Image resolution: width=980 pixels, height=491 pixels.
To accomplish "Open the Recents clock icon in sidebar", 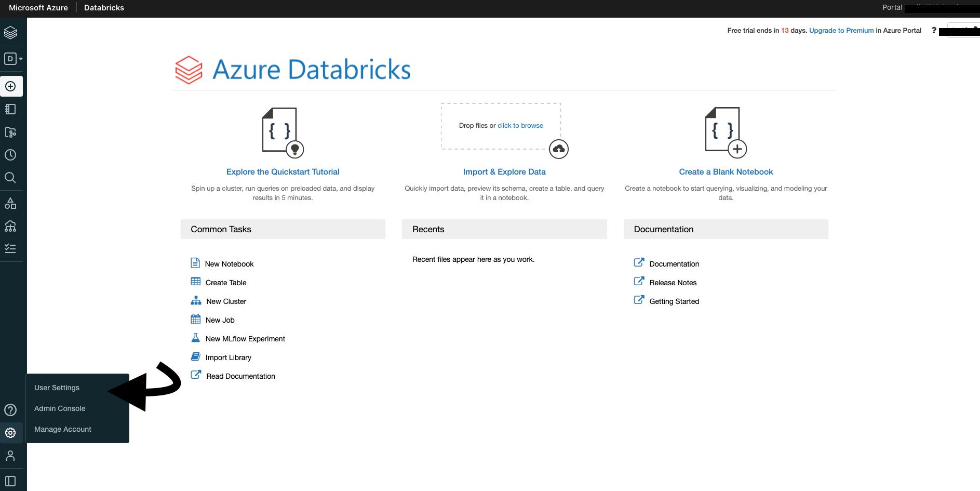I will point(10,155).
